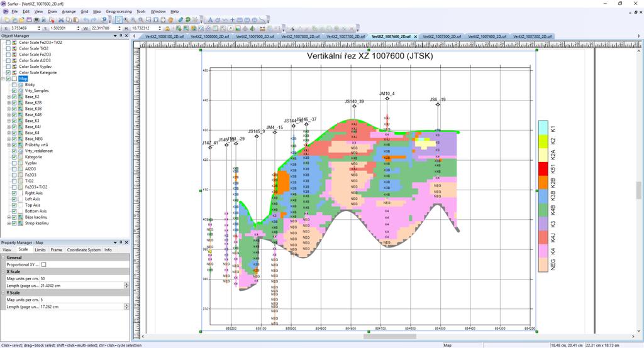
Task: Expand the Strop kaolinu tree node
Action: coord(9,223)
